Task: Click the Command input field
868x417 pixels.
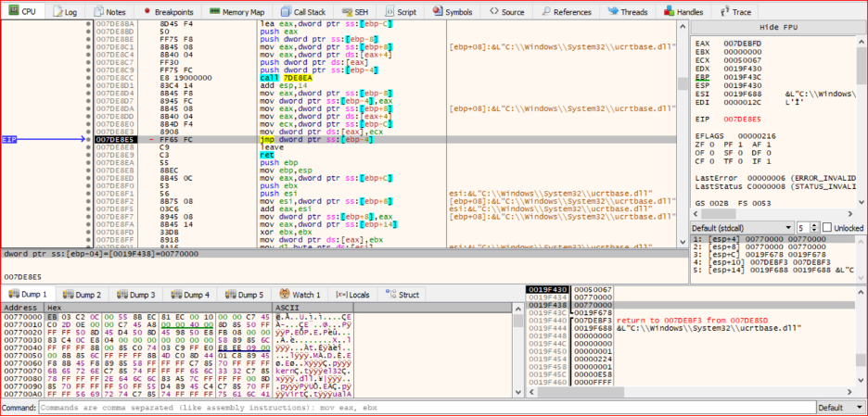Action: 428,407
